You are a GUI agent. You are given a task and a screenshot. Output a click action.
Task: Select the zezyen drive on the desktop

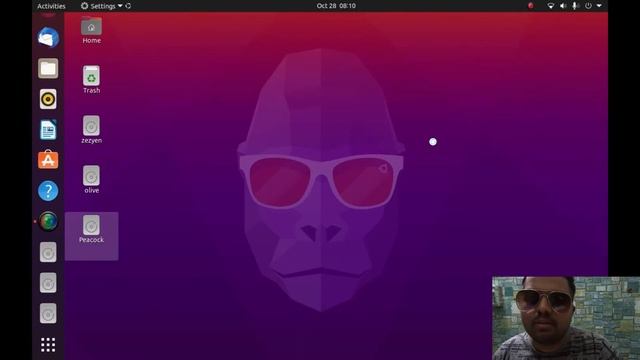91,130
